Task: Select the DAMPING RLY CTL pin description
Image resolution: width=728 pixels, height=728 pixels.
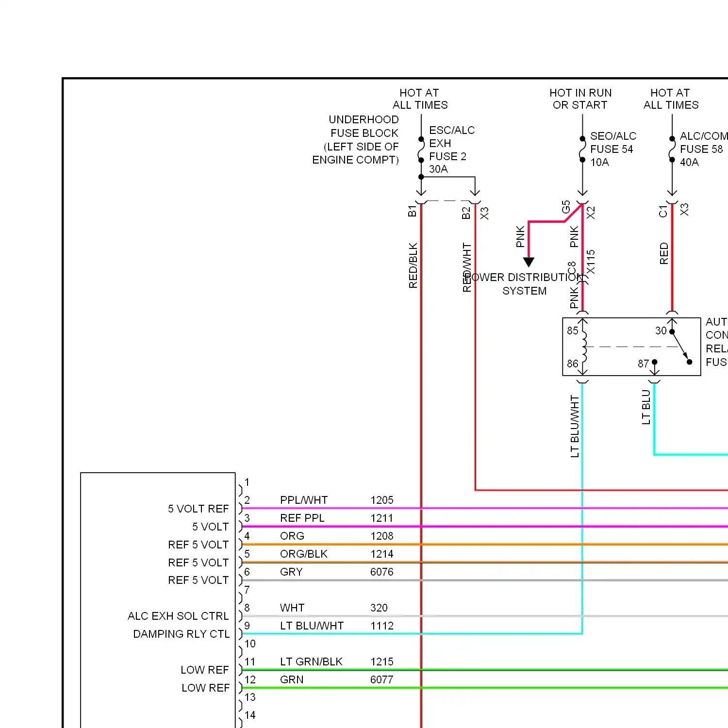Action: (x=182, y=634)
